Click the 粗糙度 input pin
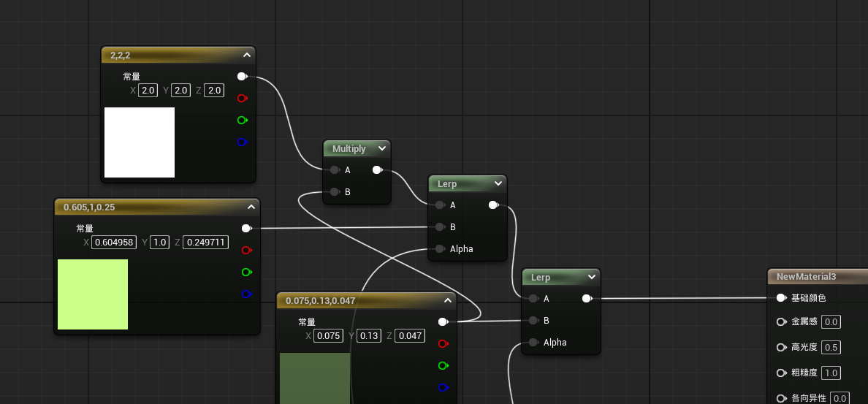This screenshot has width=868, height=404. [781, 373]
